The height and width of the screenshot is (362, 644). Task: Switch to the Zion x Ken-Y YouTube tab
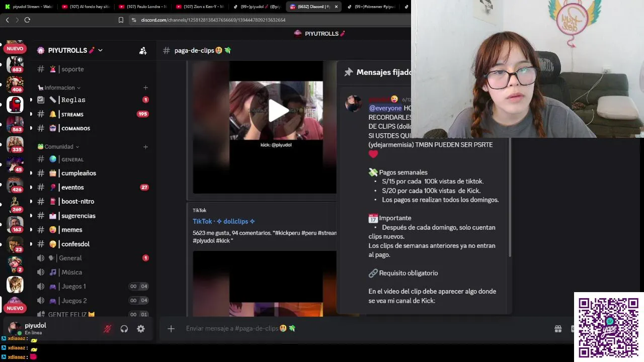click(x=200, y=7)
